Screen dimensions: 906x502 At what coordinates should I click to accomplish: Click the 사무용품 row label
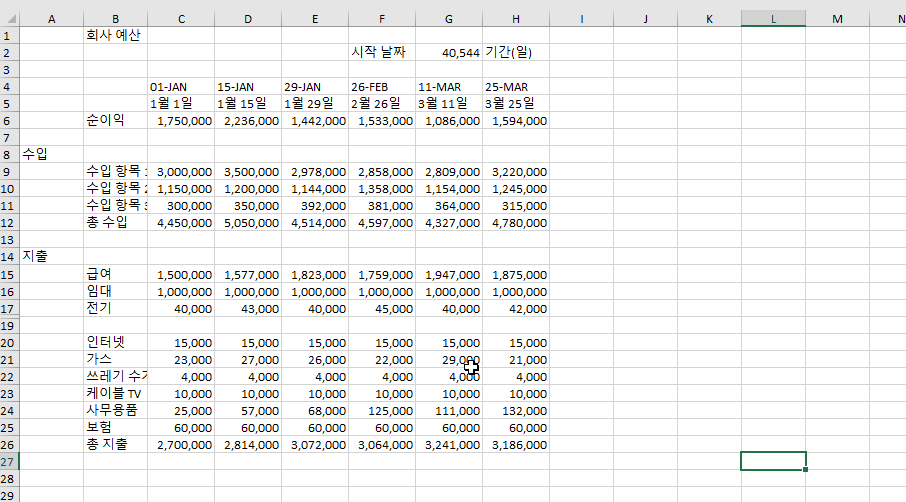(x=115, y=410)
